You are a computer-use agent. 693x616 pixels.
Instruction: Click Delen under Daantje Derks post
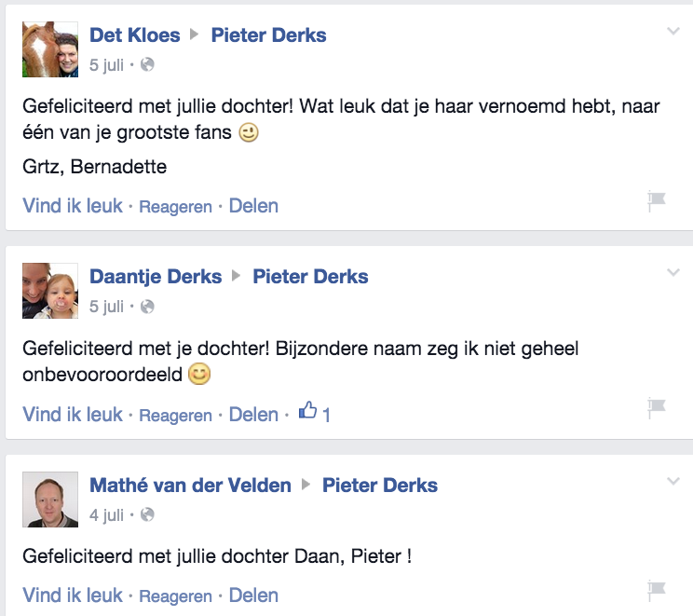point(253,414)
